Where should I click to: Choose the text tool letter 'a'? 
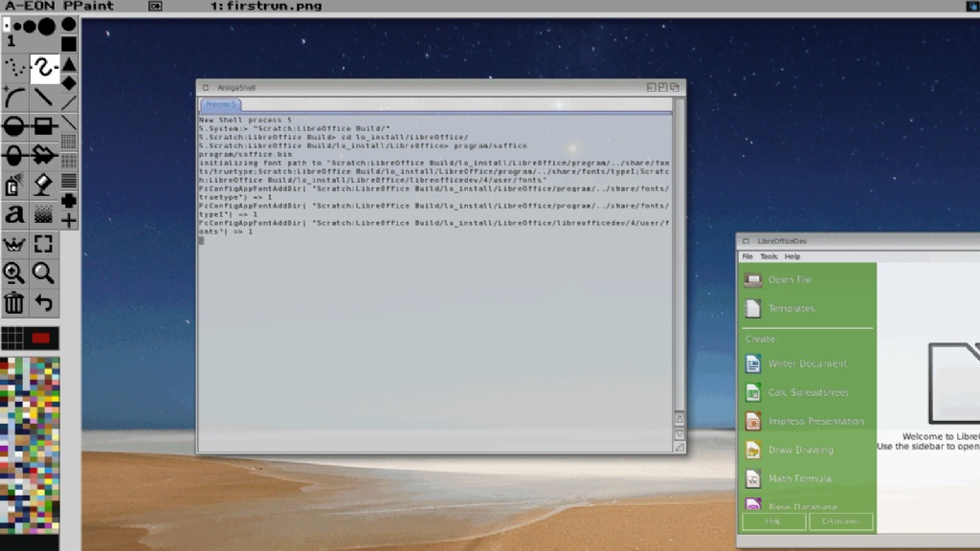point(14,214)
